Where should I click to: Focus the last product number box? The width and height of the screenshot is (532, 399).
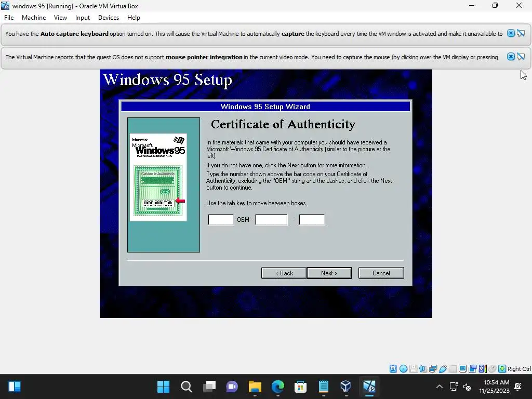click(x=312, y=220)
